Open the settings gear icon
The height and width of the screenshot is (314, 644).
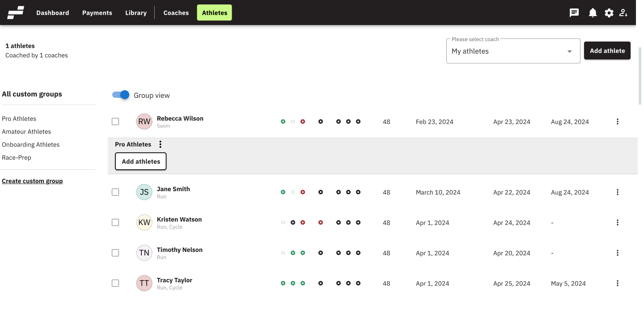[609, 13]
